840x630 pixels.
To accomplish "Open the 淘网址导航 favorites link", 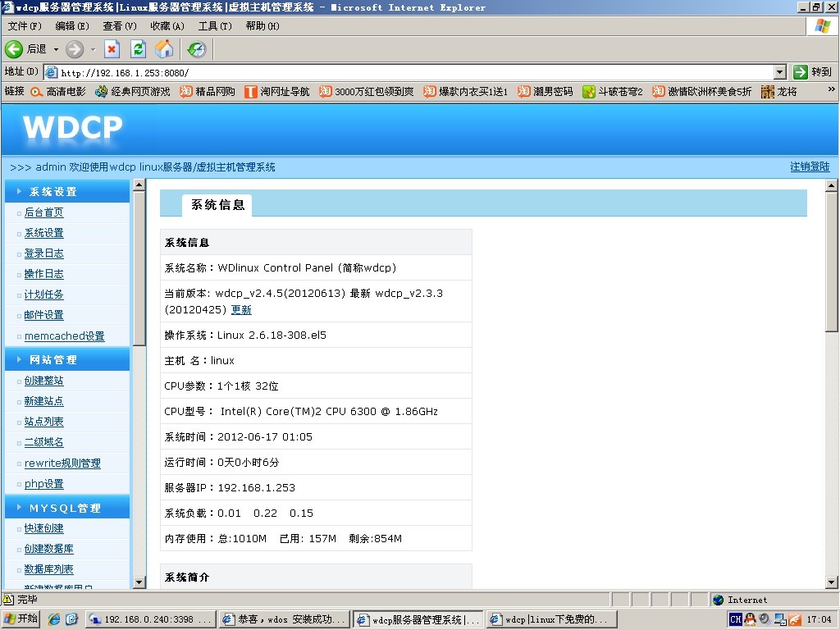I will (x=277, y=92).
